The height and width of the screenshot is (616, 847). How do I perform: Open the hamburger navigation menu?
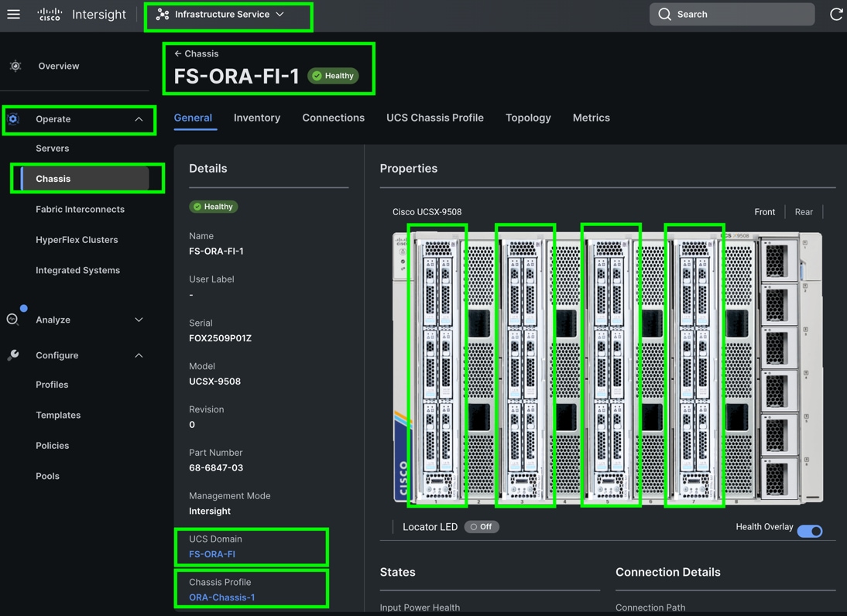click(x=13, y=14)
